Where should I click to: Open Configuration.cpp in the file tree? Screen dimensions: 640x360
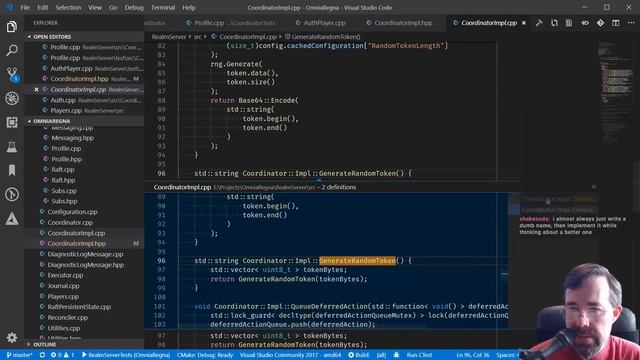tap(72, 212)
